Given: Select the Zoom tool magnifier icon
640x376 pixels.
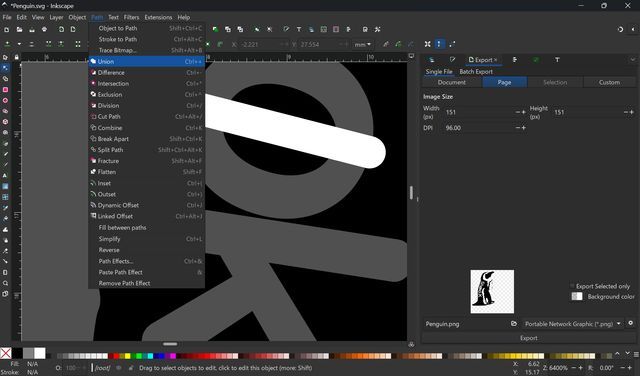Looking at the screenshot, I should (5, 283).
